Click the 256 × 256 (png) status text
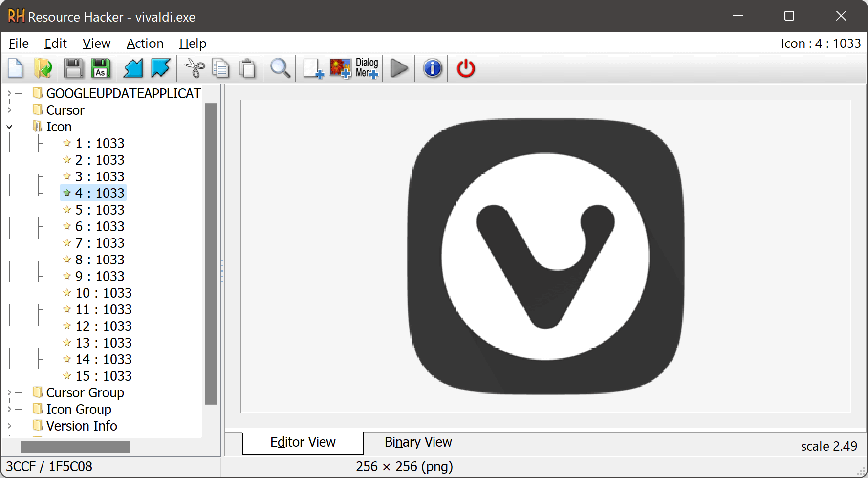868x478 pixels. tap(404, 467)
